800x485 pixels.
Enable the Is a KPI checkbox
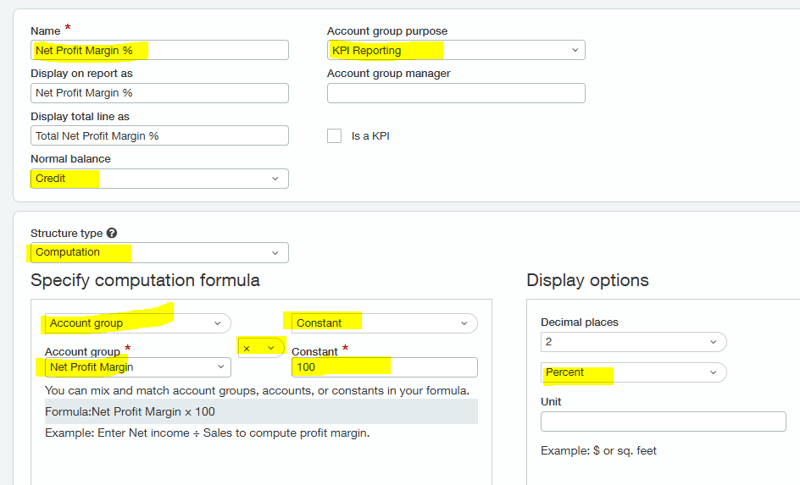click(334, 136)
